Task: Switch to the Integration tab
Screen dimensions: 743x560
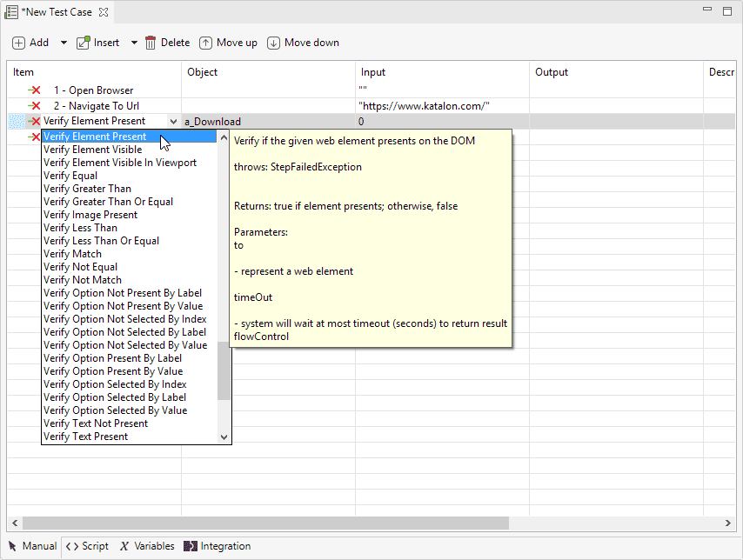Action: tap(217, 546)
